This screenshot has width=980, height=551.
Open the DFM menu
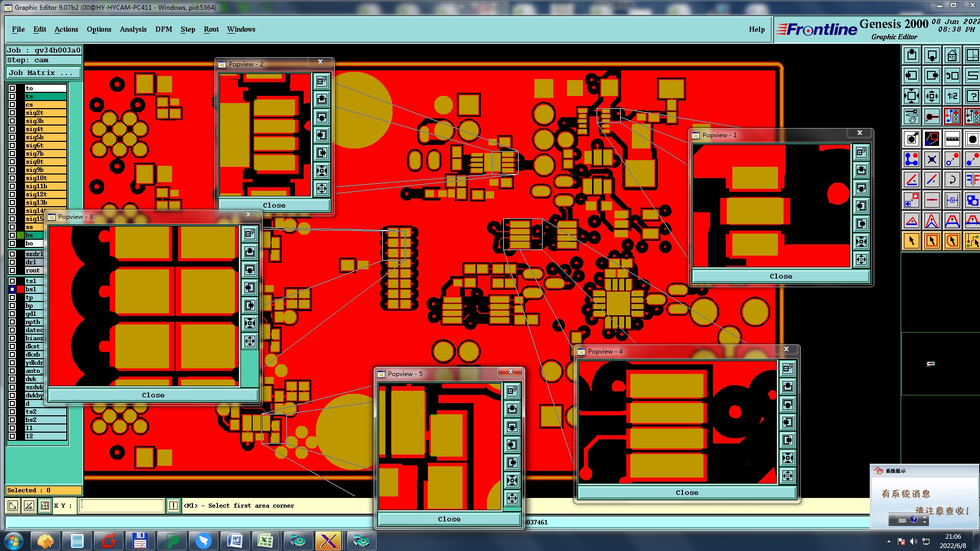tap(163, 29)
